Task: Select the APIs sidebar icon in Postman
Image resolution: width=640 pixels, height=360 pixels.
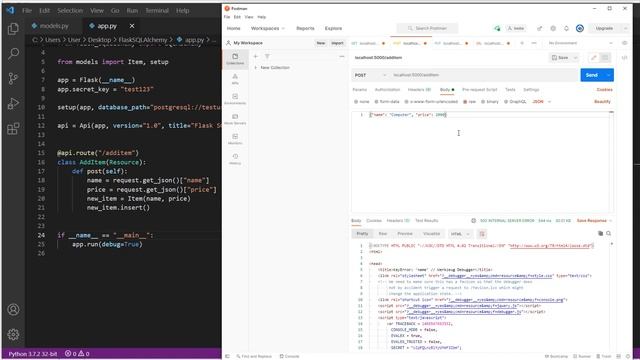Action: 235,79
